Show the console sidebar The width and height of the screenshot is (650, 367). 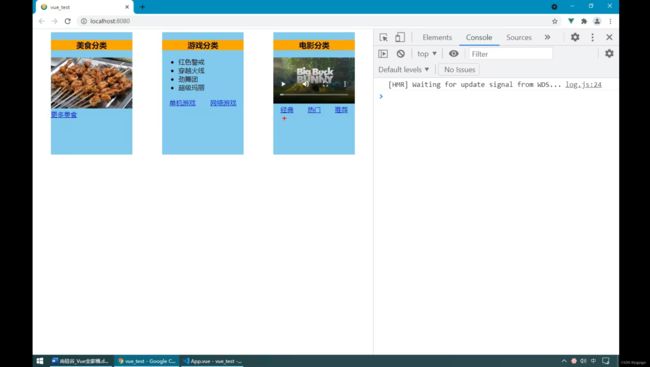coord(383,54)
